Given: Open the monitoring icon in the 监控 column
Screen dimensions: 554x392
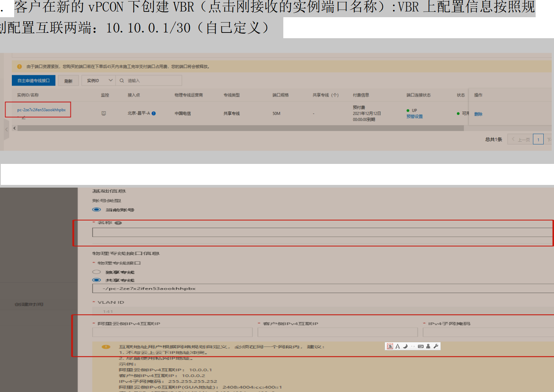Looking at the screenshot, I should click(104, 113).
